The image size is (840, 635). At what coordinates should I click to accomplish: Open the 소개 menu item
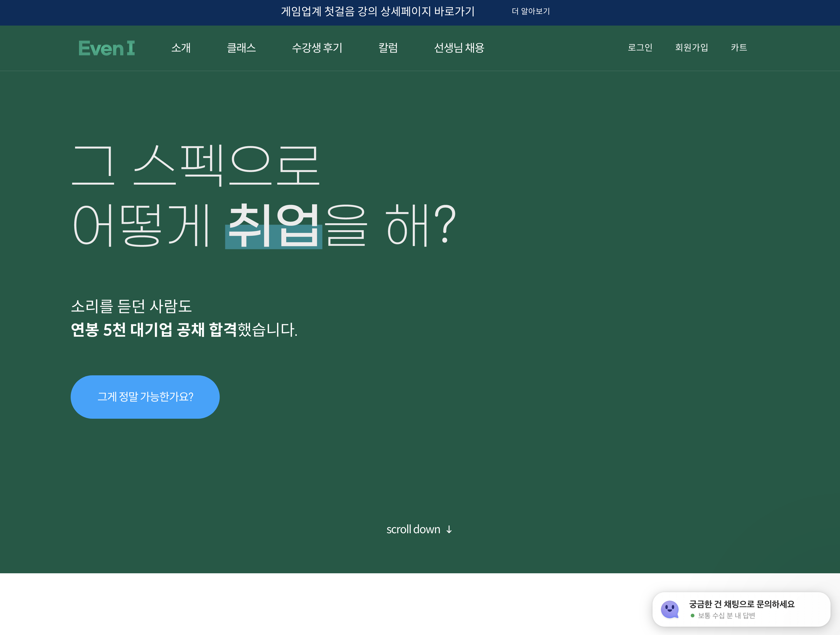tap(181, 48)
